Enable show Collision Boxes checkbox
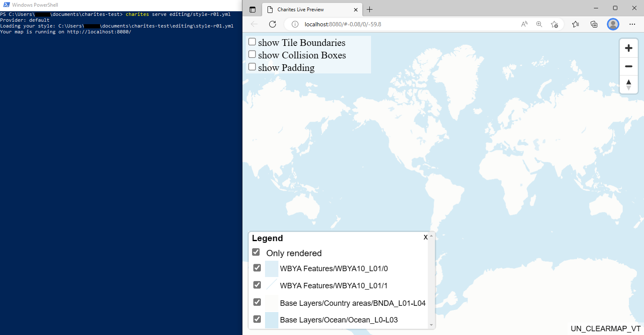Screen dimensions: 644x335 click(x=252, y=54)
